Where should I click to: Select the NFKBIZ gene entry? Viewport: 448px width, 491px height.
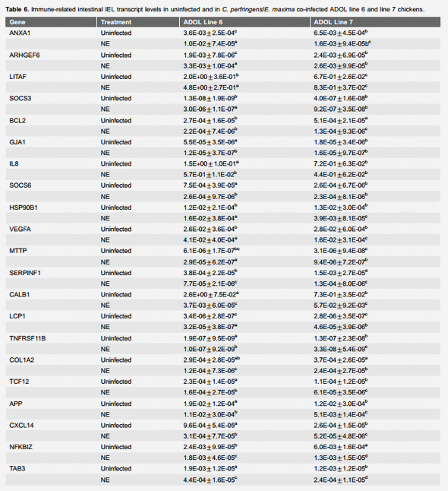pos(21,447)
